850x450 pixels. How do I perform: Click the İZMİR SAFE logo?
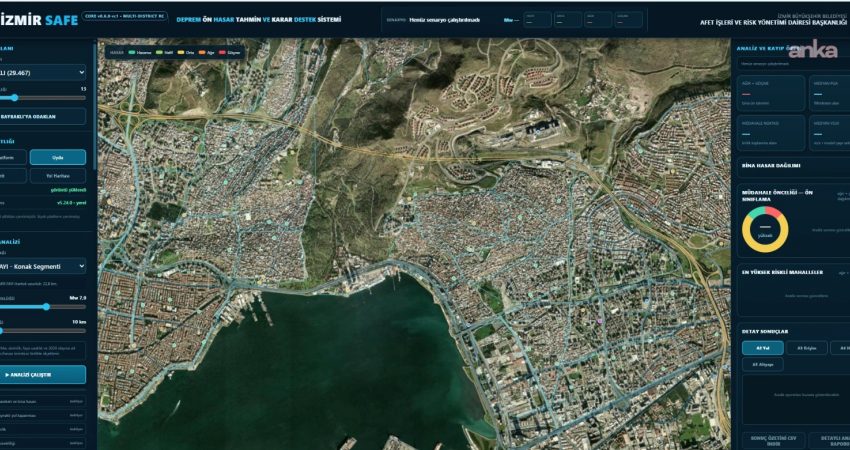point(38,20)
